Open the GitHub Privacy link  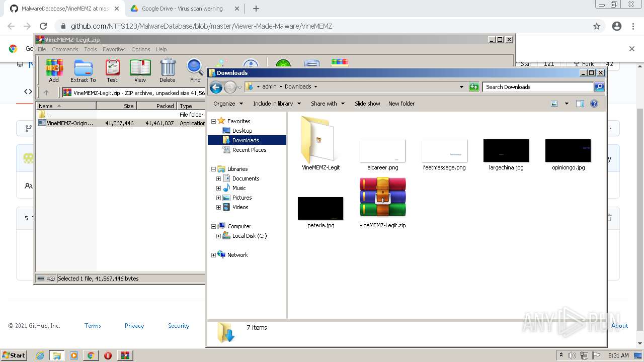click(134, 326)
